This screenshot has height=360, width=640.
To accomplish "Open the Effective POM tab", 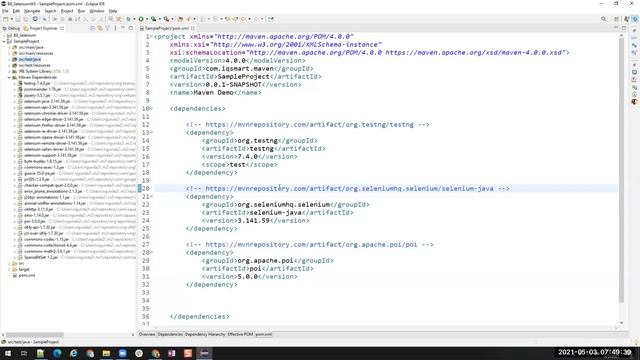I will coord(240,334).
